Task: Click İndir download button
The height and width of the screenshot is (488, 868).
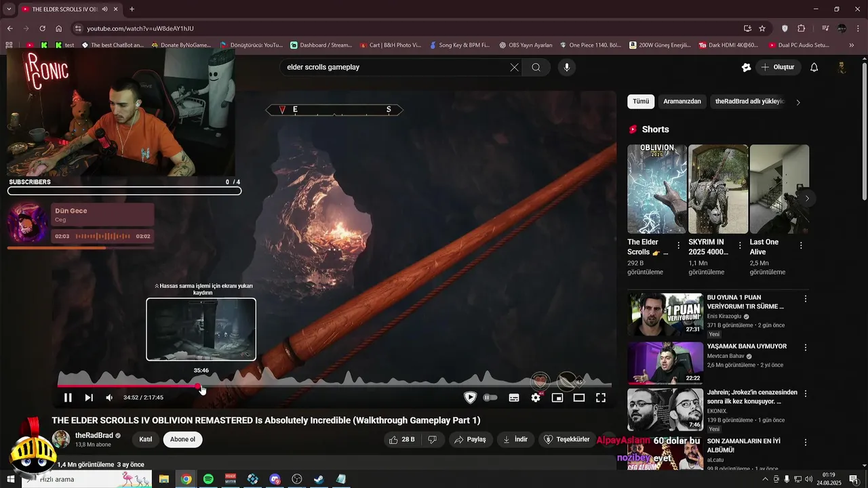Action: (515, 439)
